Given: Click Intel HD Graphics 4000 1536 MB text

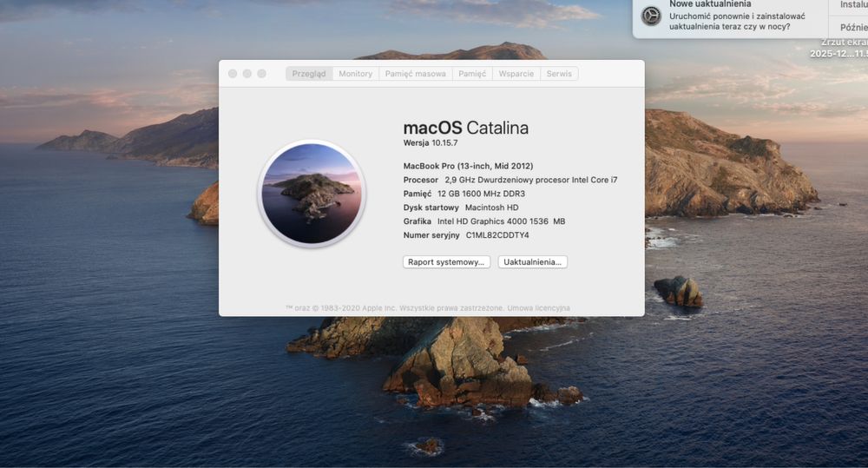Looking at the screenshot, I should (501, 221).
